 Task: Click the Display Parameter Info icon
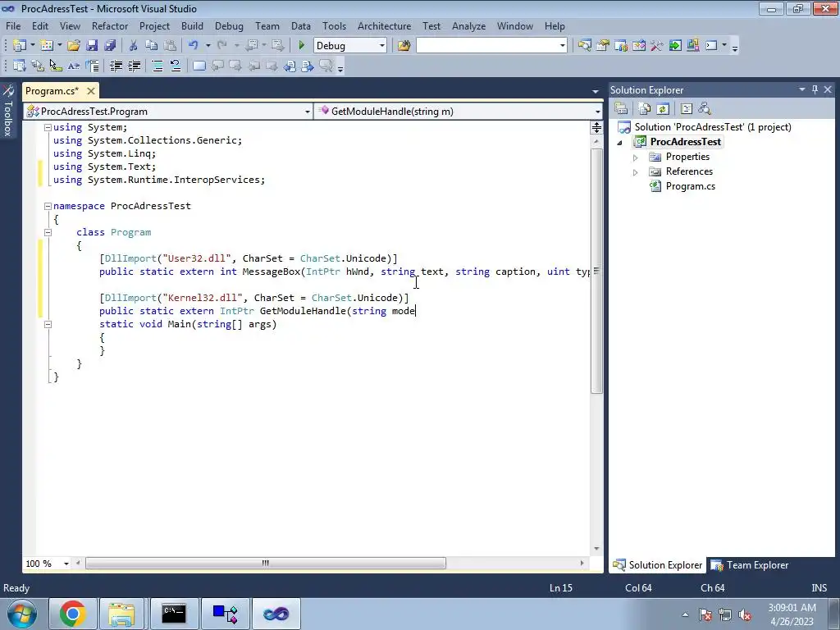(38, 66)
